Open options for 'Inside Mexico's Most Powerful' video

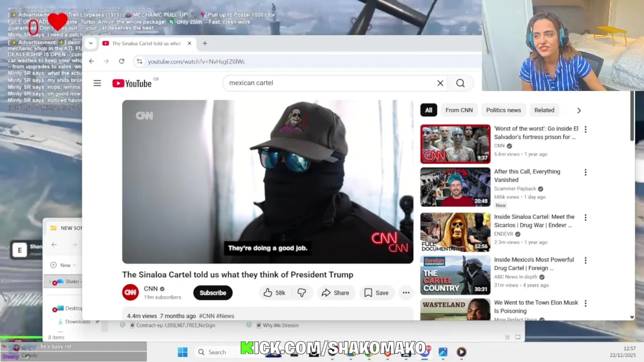coord(585,260)
